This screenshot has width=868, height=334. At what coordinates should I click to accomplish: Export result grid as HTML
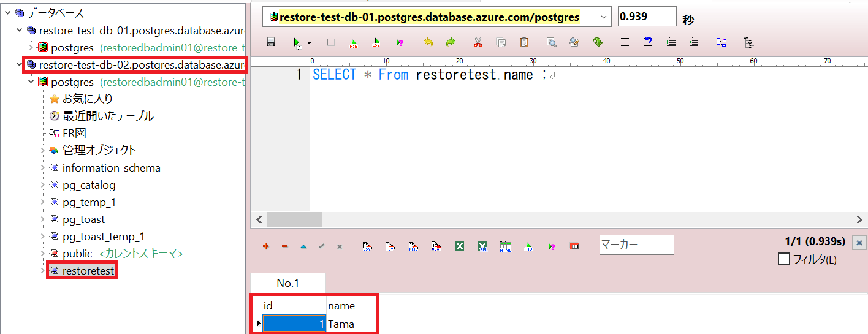point(506,246)
